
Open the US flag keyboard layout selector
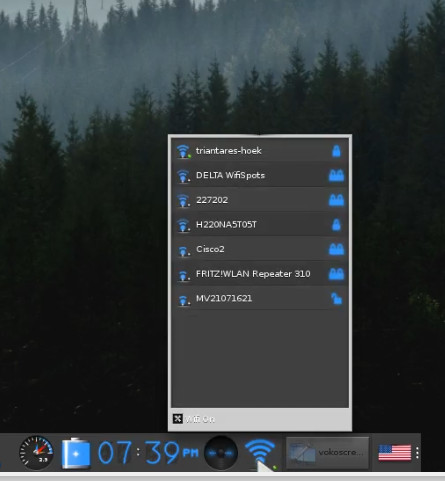395,453
